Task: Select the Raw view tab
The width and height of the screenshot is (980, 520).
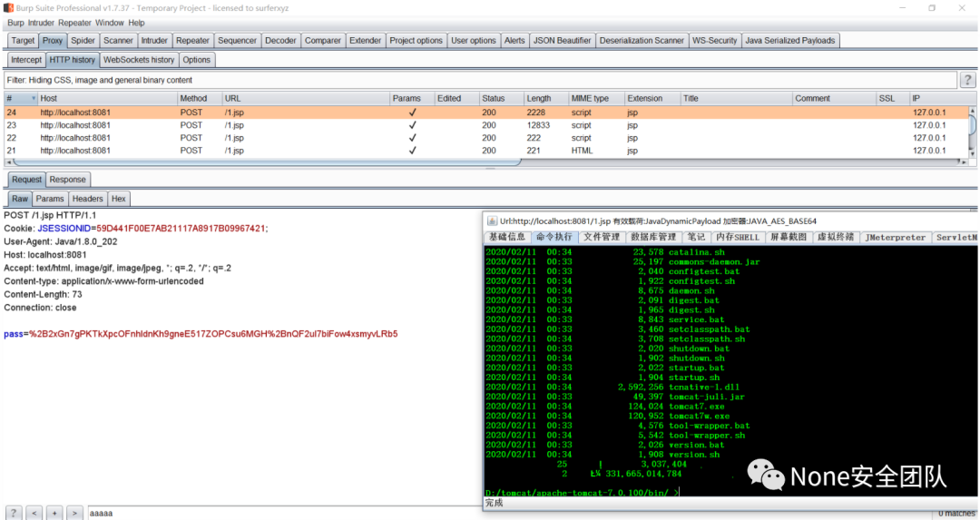Action: click(20, 199)
